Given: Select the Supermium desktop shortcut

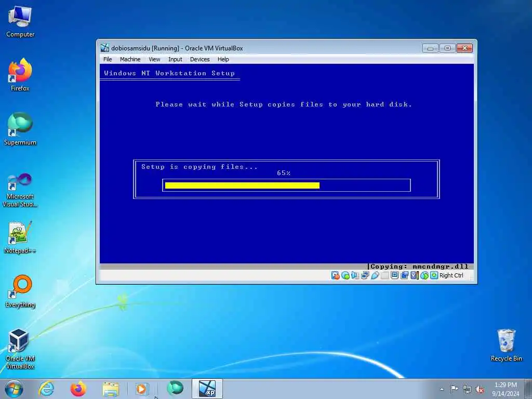Looking at the screenshot, I should click(20, 129).
